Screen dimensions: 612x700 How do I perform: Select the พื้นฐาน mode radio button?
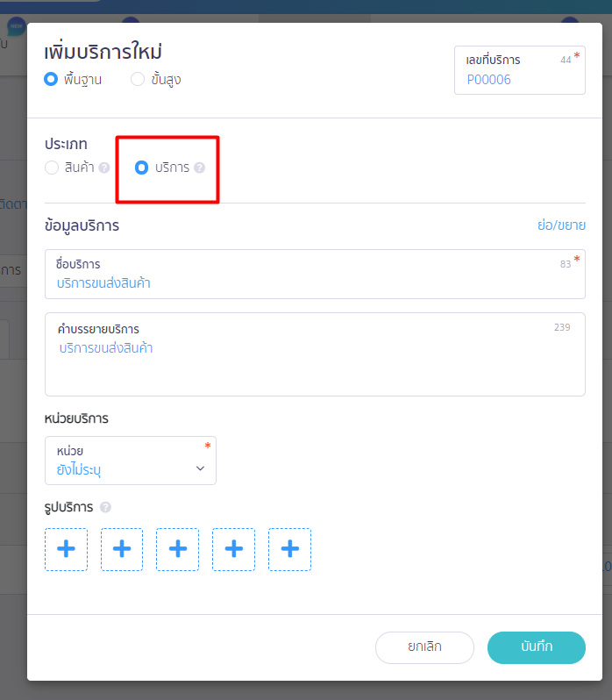51,80
